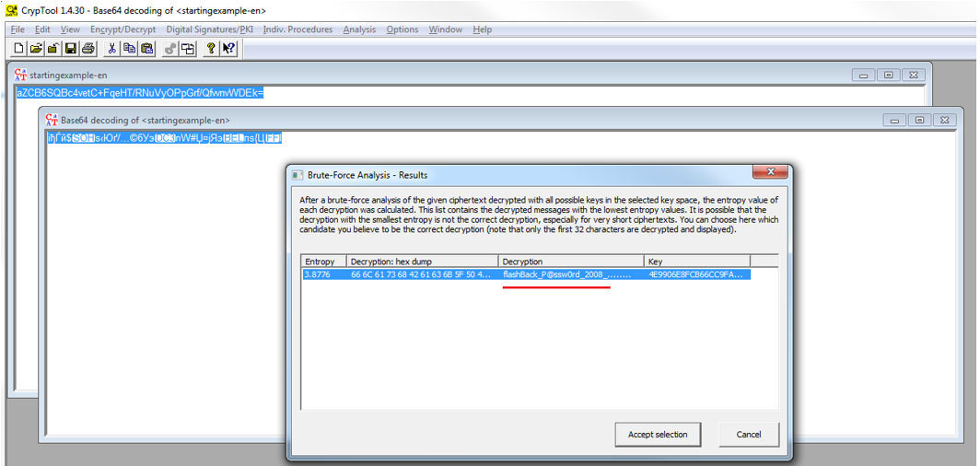Open the Digital Signatures/PKI menu

tap(209, 29)
